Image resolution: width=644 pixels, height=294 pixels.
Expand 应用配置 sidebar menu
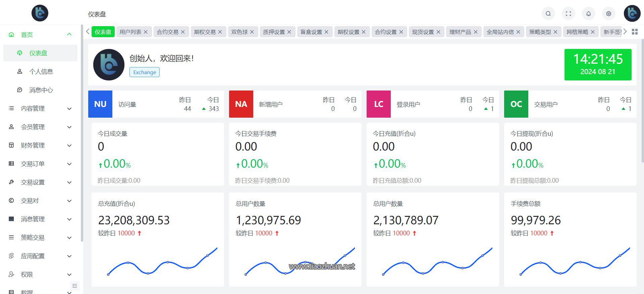pyautogui.click(x=40, y=256)
